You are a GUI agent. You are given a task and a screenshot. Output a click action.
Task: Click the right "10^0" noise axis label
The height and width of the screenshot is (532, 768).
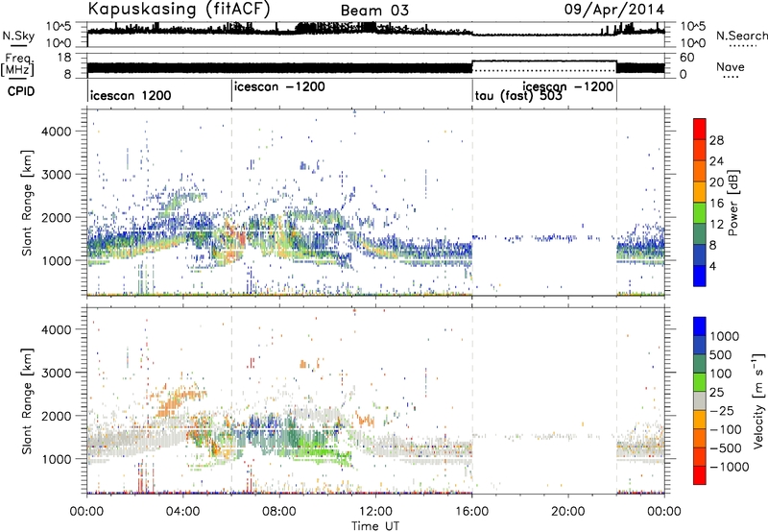(x=692, y=43)
